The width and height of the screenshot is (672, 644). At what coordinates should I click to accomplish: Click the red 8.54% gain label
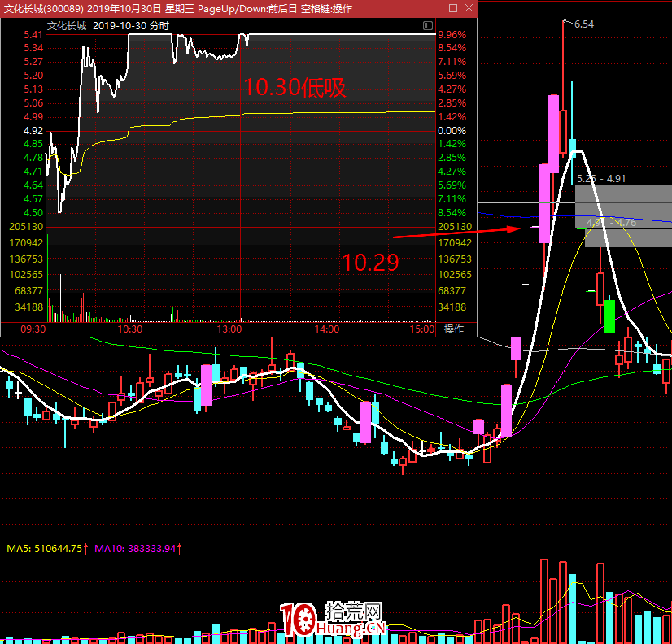coord(452,47)
